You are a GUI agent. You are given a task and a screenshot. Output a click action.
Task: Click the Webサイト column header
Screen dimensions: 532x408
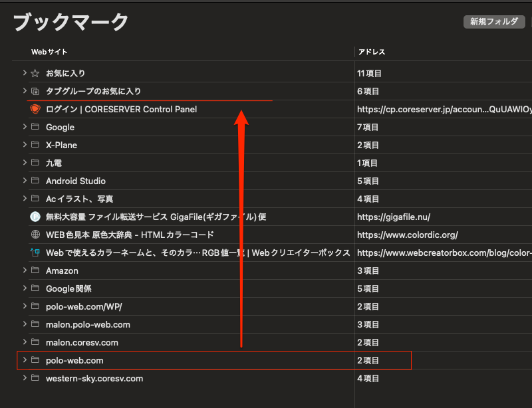click(x=49, y=52)
